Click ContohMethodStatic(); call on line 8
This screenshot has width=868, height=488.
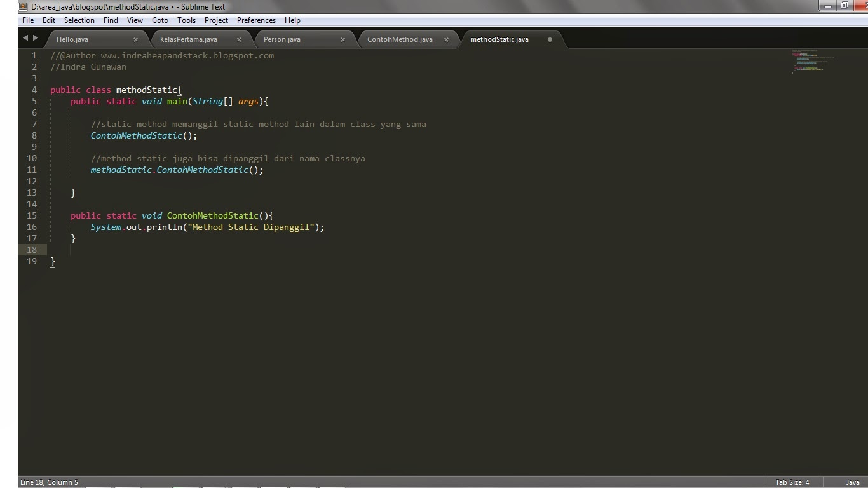click(x=144, y=135)
